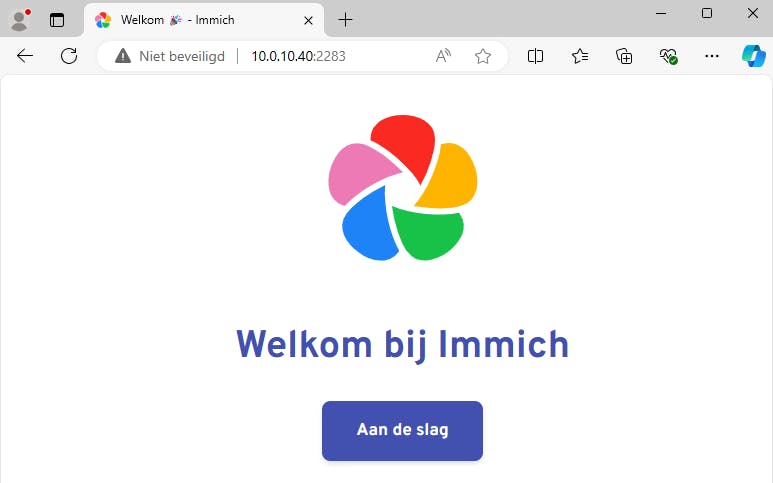The width and height of the screenshot is (773, 483).
Task: Close the browser window
Action: point(753,13)
